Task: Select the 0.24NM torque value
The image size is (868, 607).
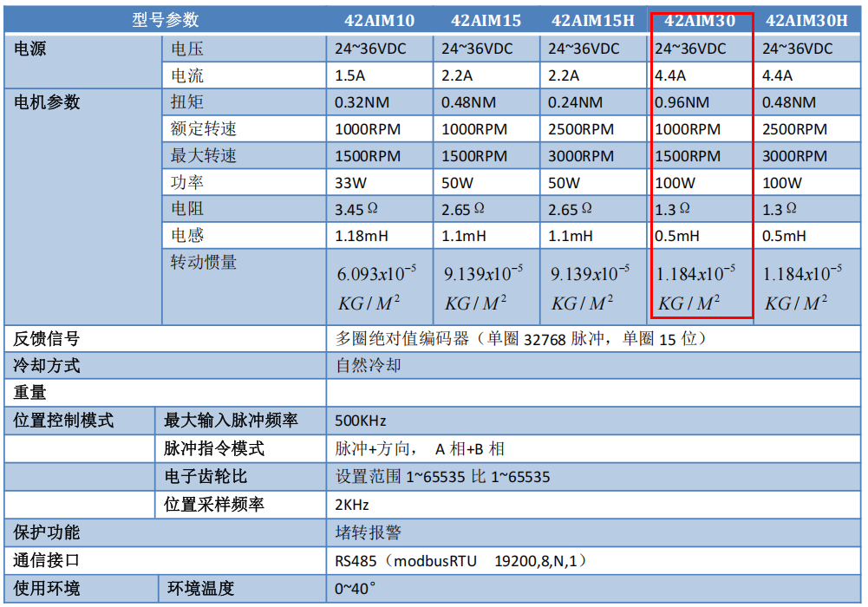Action: [575, 102]
